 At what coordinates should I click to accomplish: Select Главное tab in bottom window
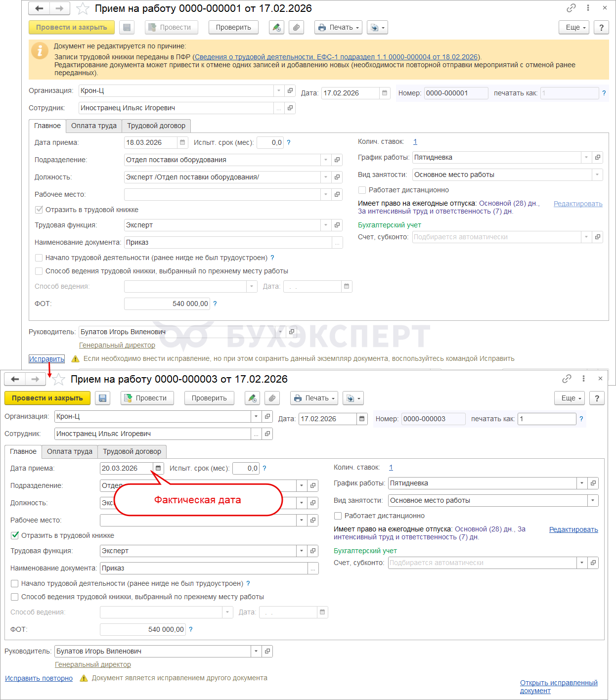23,451
